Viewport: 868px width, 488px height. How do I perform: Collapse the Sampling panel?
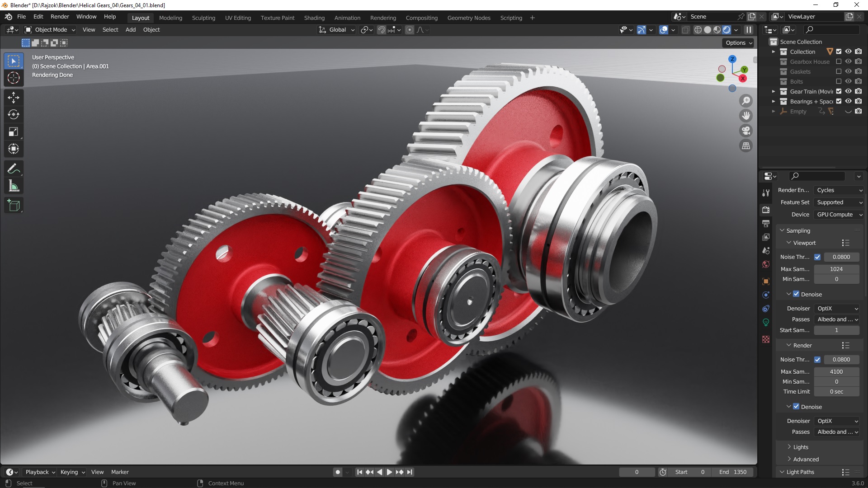pyautogui.click(x=798, y=230)
